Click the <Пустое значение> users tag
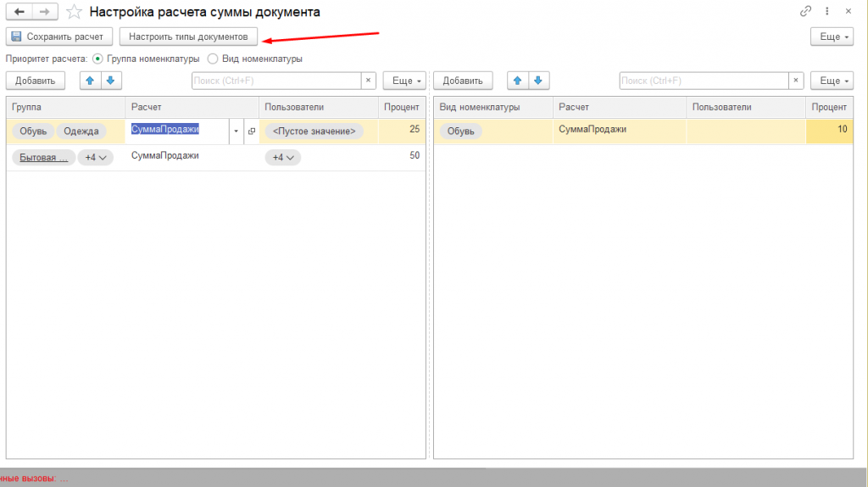The width and height of the screenshot is (868, 487). (x=314, y=132)
